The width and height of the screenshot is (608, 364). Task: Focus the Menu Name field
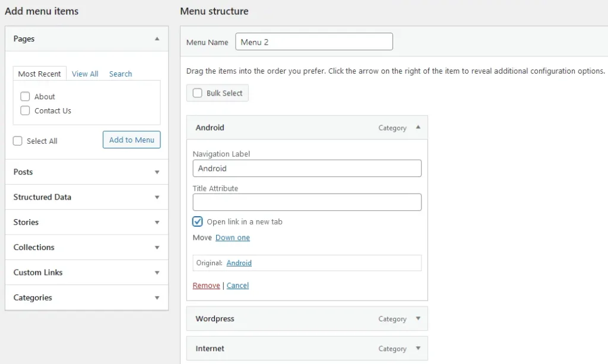(314, 42)
